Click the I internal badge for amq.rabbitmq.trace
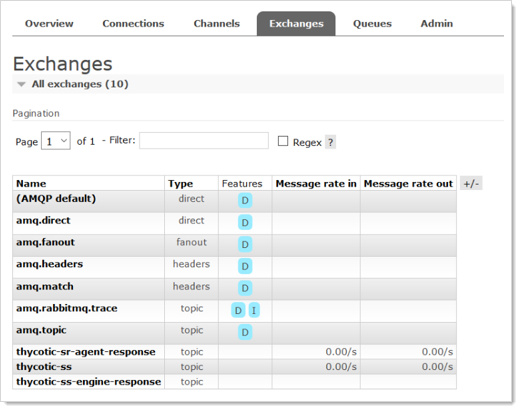The width and height of the screenshot is (520, 410). (254, 310)
